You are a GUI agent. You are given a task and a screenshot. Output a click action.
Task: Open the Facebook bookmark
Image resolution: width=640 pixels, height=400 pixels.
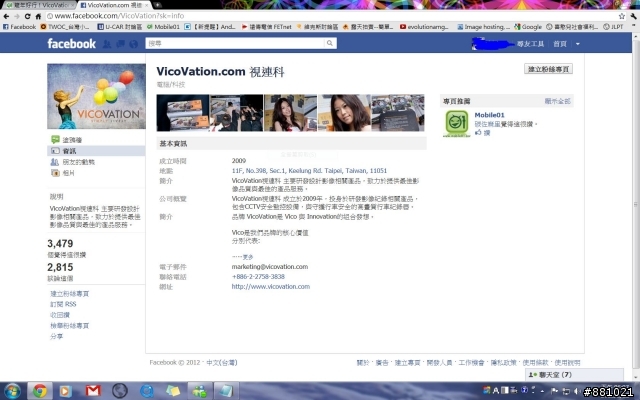coord(20,27)
